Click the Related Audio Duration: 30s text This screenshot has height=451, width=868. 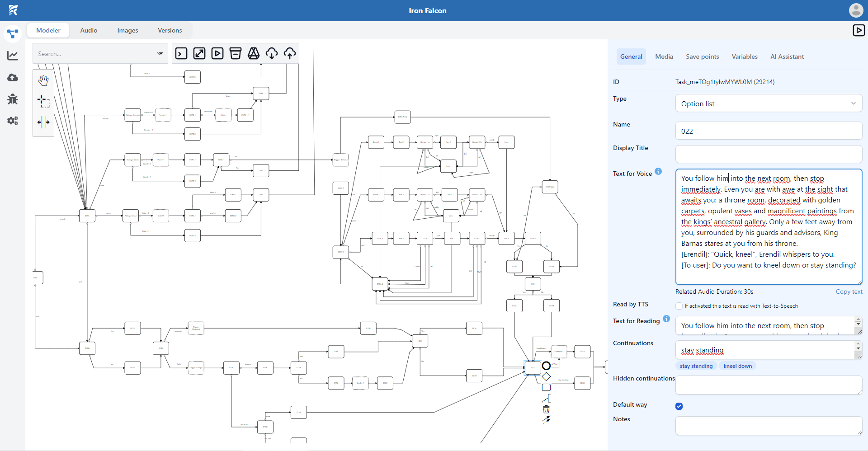(714, 291)
